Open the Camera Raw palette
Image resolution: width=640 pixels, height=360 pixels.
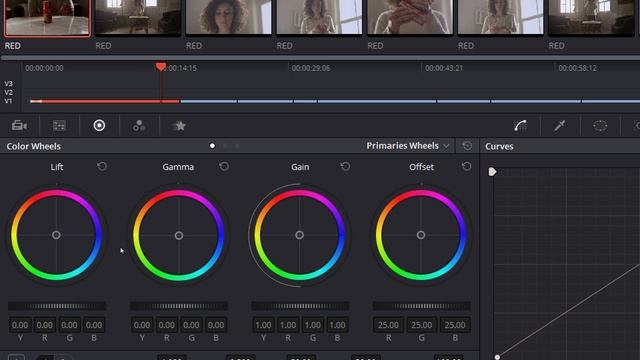click(19, 125)
